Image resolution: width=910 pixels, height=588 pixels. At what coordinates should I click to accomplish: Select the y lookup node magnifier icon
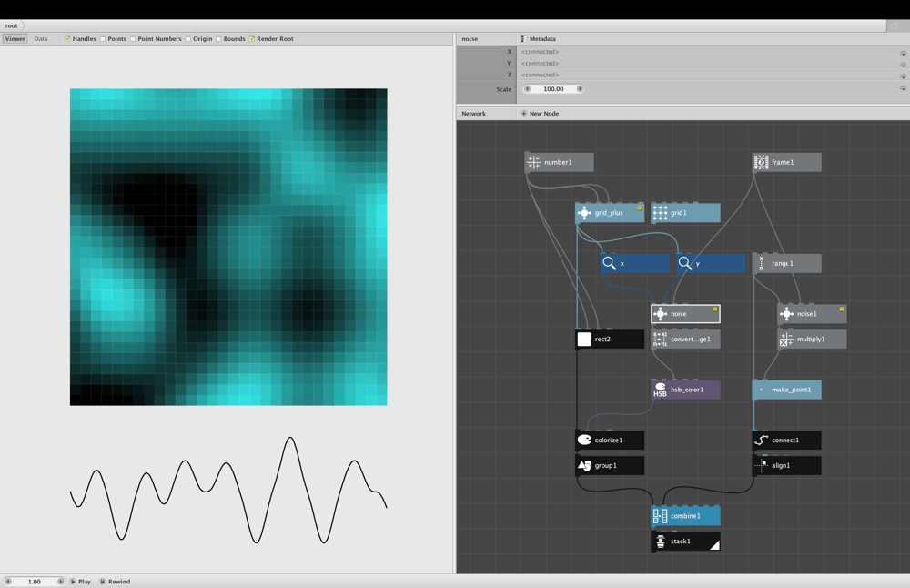[685, 264]
